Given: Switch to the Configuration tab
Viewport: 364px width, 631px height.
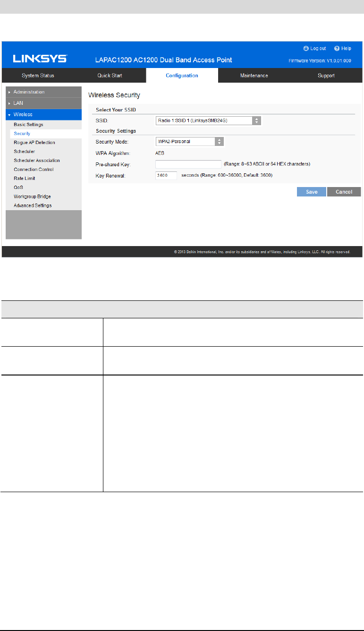Looking at the screenshot, I should point(182,76).
